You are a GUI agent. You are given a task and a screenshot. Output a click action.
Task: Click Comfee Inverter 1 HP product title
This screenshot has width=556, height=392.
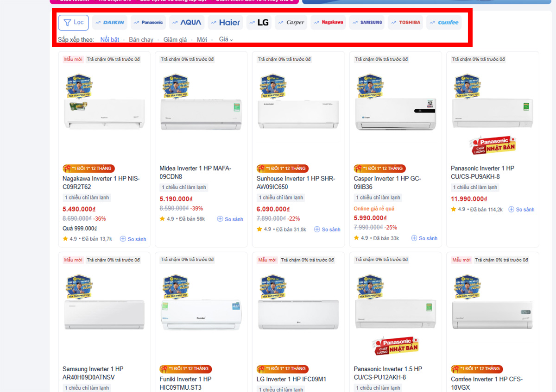[x=487, y=383]
